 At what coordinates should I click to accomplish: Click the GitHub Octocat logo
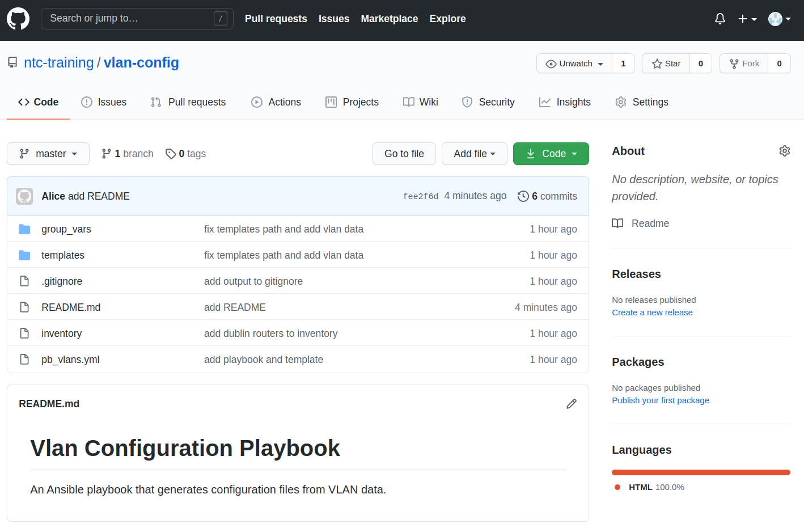pyautogui.click(x=18, y=19)
